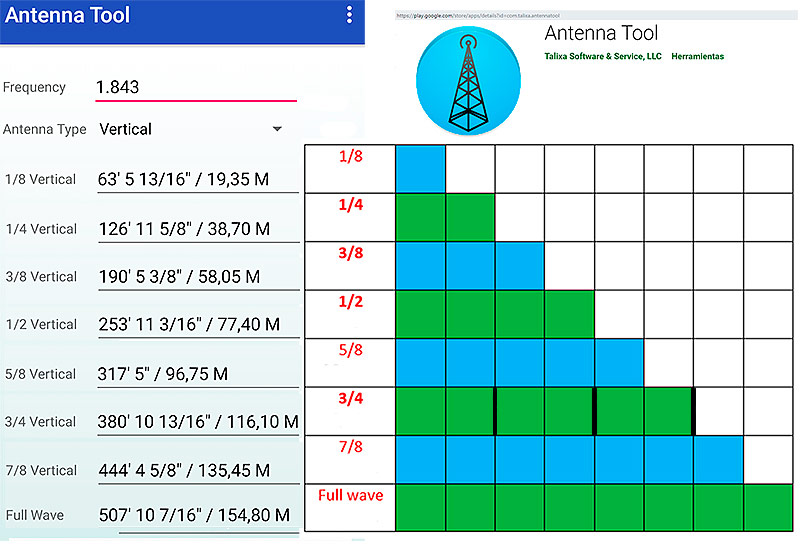Click the last green cell in Full wave row

pyautogui.click(x=767, y=507)
